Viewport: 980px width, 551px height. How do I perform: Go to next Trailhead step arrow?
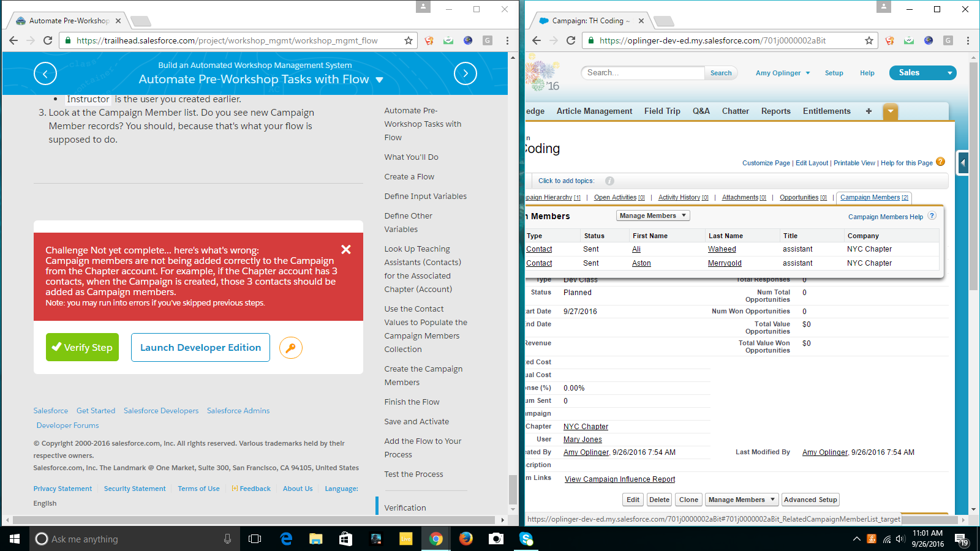[x=466, y=73]
